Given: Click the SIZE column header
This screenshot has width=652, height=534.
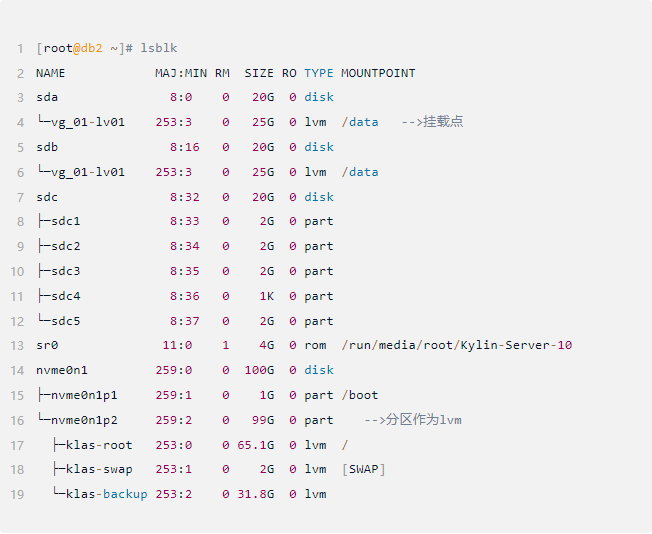Looking at the screenshot, I should click(259, 73).
